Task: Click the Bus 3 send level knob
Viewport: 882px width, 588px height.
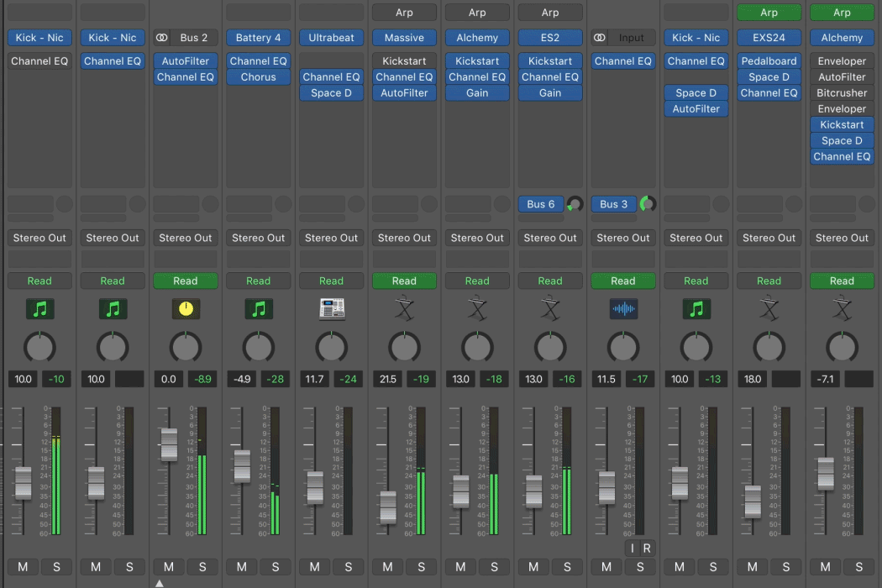Action: click(x=648, y=204)
